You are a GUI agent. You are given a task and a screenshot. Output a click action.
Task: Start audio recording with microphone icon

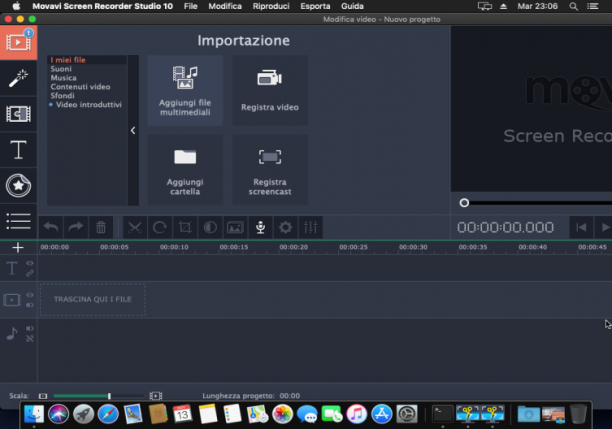coord(260,227)
